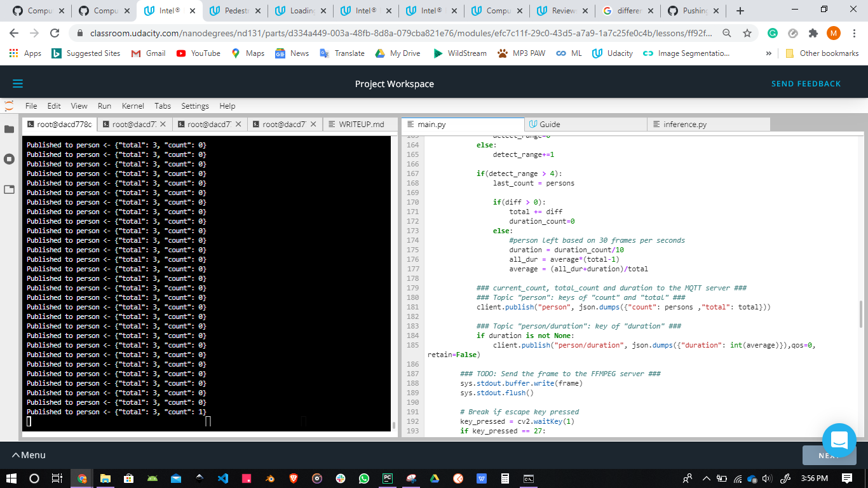Go back with the browser back arrow
Image resolution: width=868 pixels, height=488 pixels.
point(14,33)
